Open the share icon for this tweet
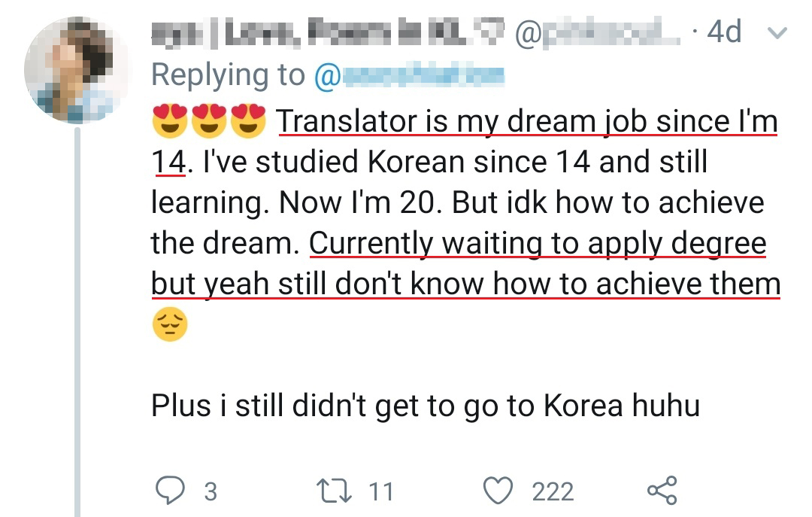This screenshot has width=812, height=517. [x=662, y=491]
